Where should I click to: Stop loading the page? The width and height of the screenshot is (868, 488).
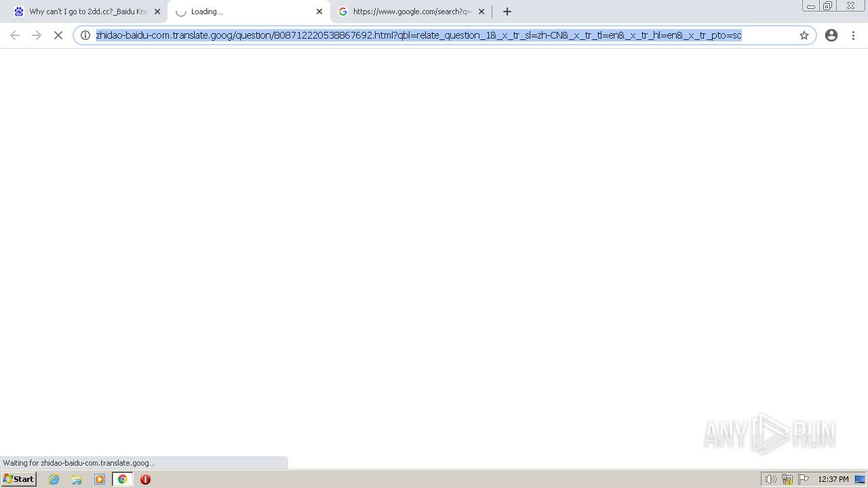coord(58,35)
